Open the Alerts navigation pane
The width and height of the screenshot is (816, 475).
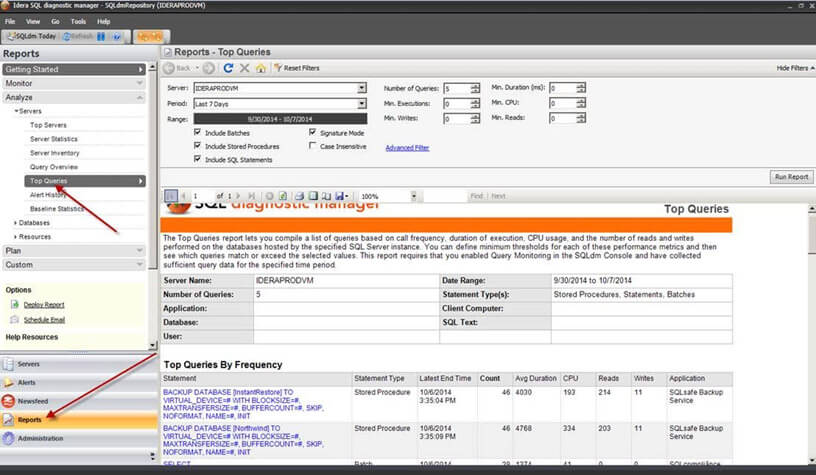[x=78, y=382]
